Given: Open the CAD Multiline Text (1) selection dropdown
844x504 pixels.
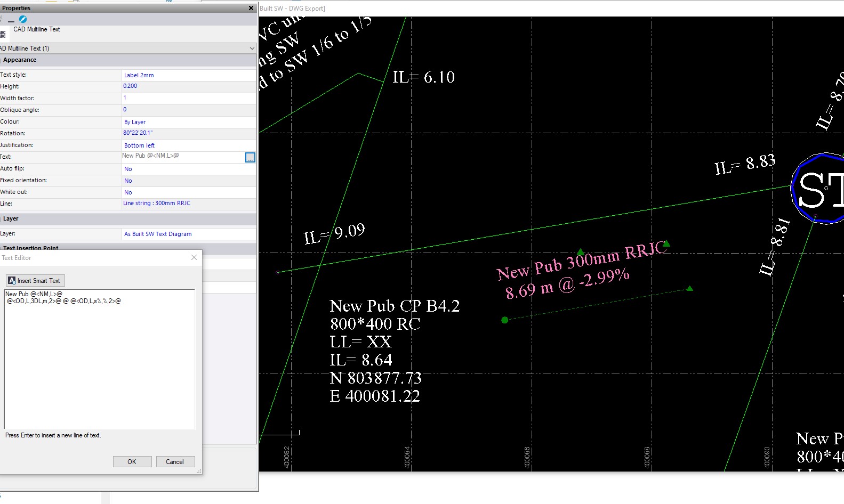Looking at the screenshot, I should click(252, 48).
